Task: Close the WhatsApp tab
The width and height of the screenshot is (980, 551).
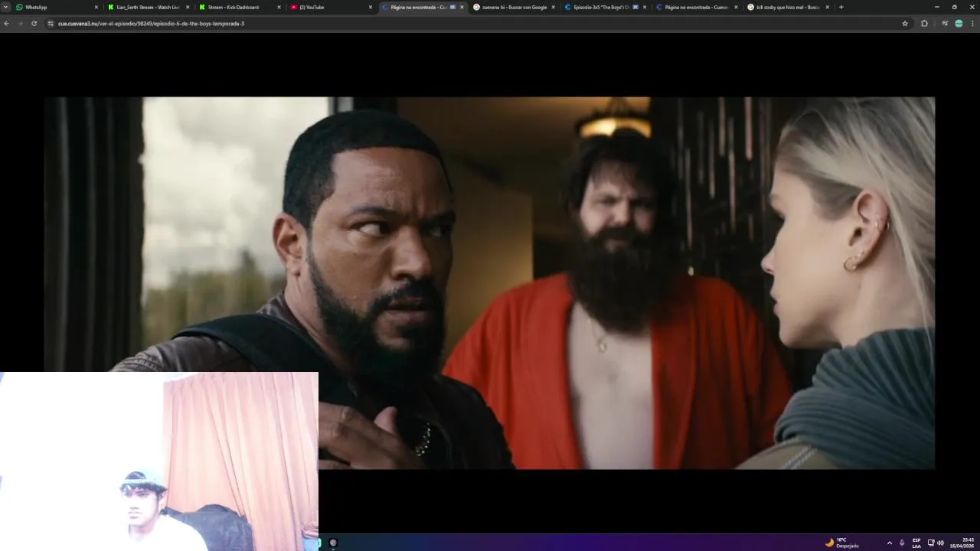Action: pos(96,7)
